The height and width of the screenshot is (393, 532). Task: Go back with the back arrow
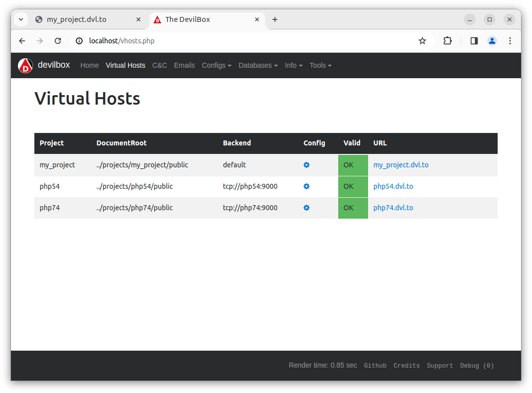(22, 41)
